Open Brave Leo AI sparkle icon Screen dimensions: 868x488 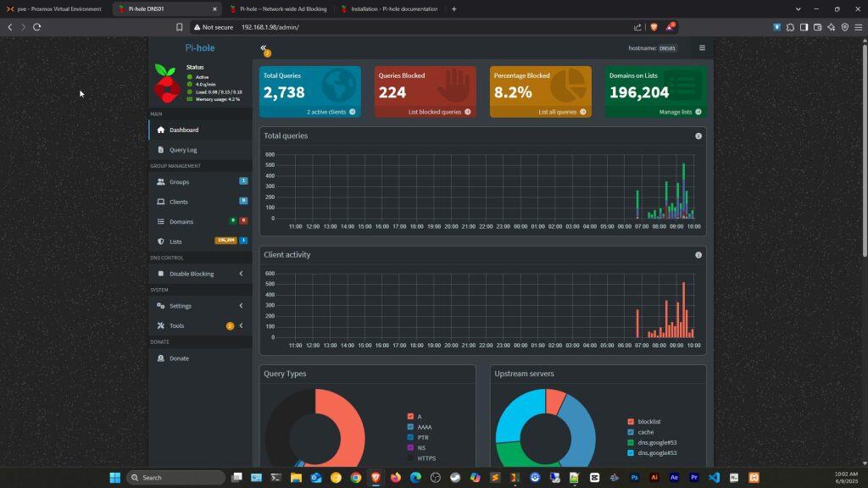click(x=832, y=26)
